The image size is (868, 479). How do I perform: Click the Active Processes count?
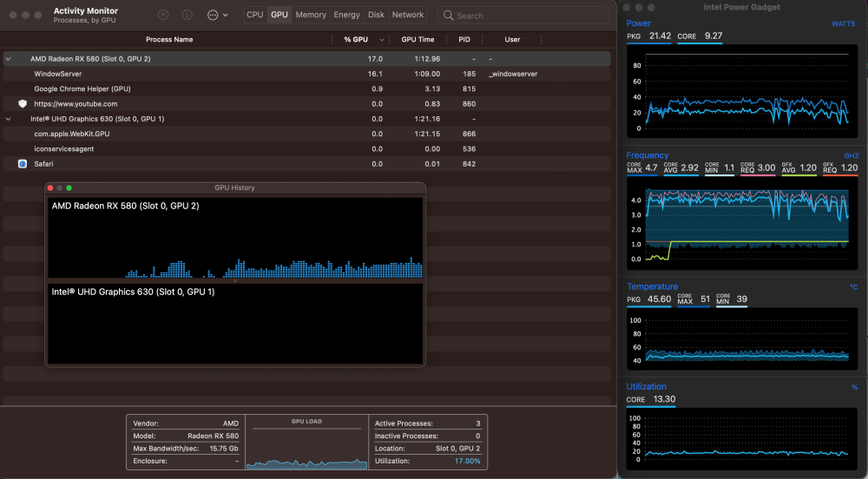click(x=477, y=423)
